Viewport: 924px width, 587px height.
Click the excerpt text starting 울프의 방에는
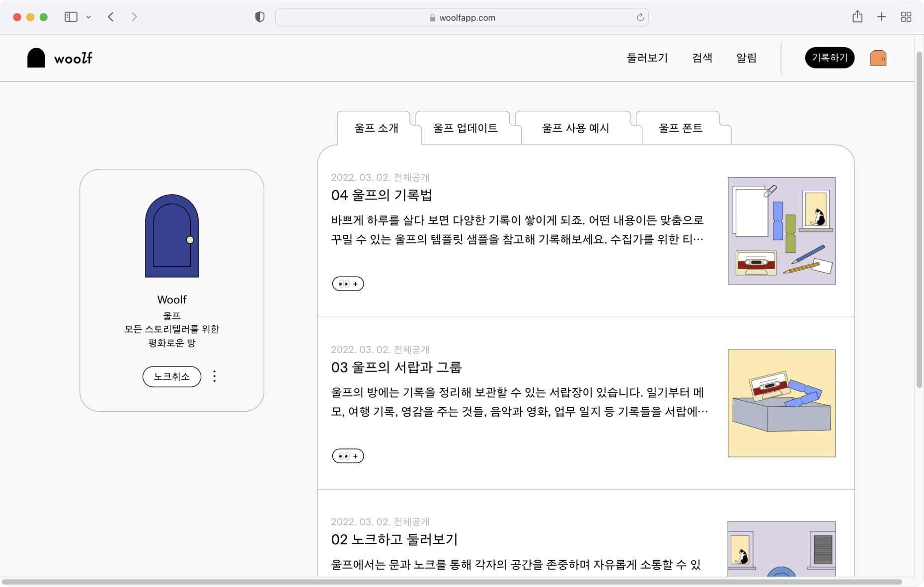pos(520,402)
